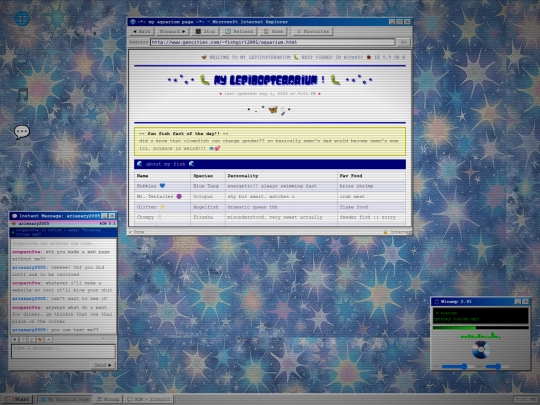The image size is (540, 405).
Task: Click the Back button in Internet Explorer
Action: tap(142, 31)
